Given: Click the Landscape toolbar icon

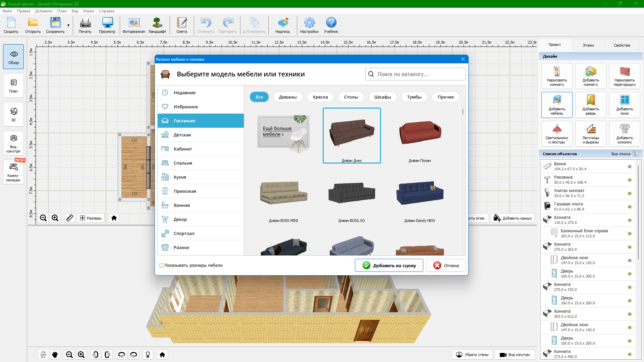Looking at the screenshot, I should click(157, 25).
